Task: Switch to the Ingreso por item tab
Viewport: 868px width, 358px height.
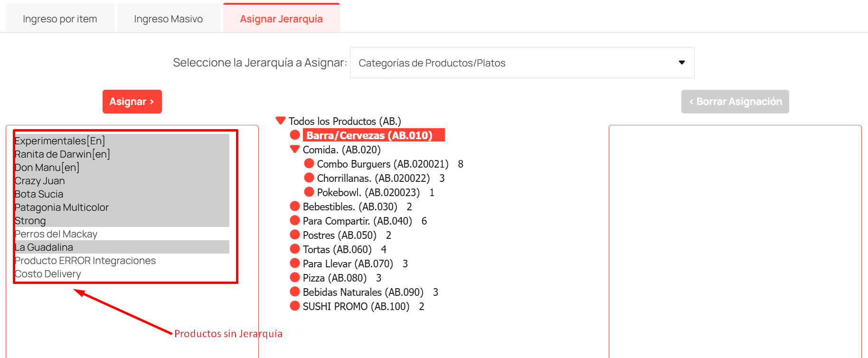Action: click(x=60, y=19)
